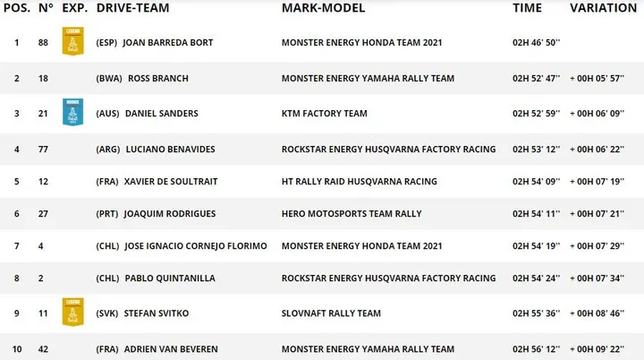Select Jose Ignacio Cornejo Florimo name
The width and height of the screenshot is (644, 360).
[x=196, y=246]
